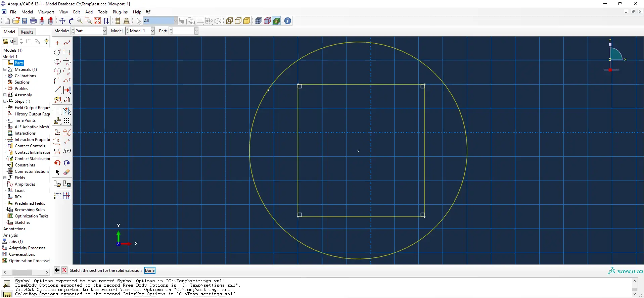Select the Pan View tool
Screen dimensions: 644x298
(62, 21)
